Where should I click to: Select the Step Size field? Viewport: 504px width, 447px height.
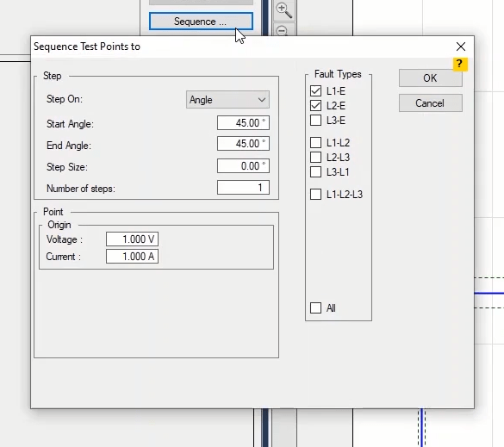(243, 166)
